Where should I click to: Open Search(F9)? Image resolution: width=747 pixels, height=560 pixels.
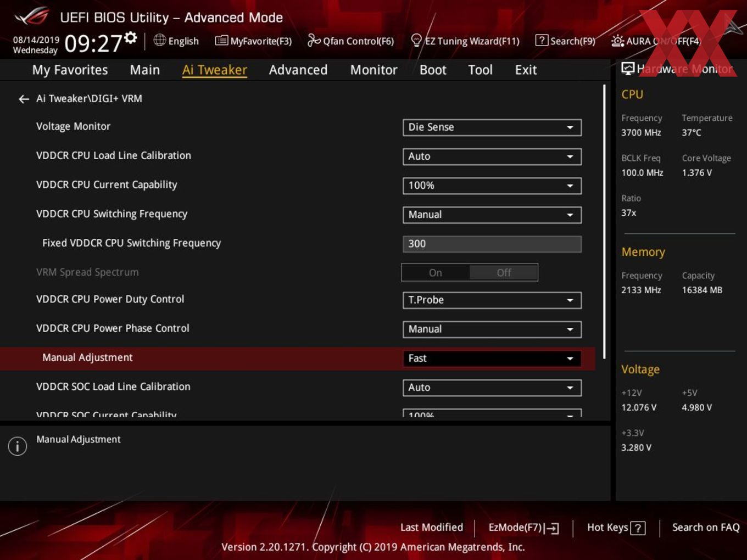pos(565,41)
